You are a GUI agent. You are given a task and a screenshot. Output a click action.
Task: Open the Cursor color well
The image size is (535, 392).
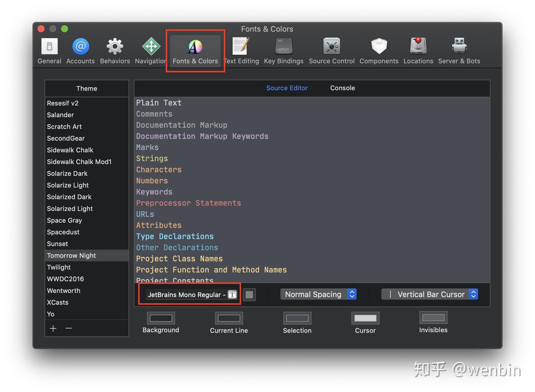(365, 318)
